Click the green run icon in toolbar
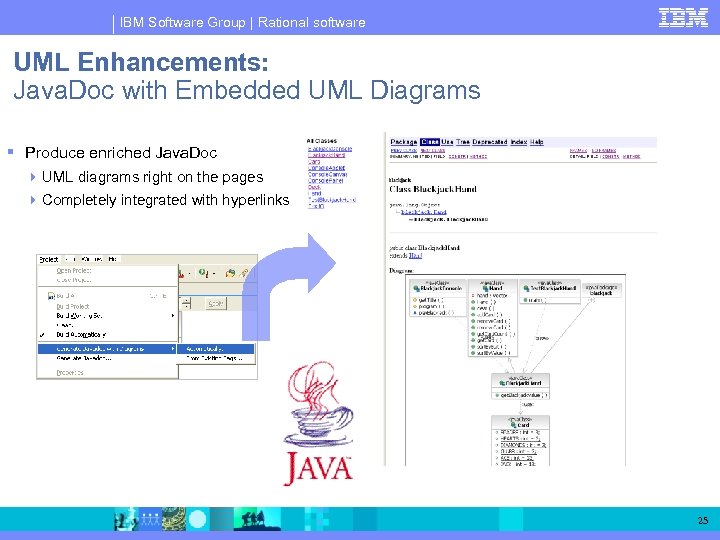The height and width of the screenshot is (540, 720). (x=202, y=273)
